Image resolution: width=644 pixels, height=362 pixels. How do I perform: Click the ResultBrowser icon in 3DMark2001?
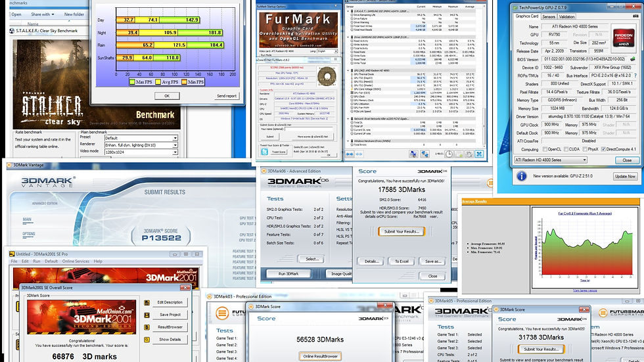(x=147, y=327)
